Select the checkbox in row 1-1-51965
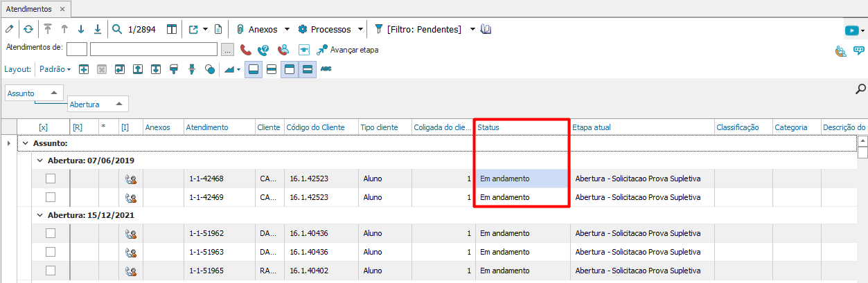 (51, 270)
